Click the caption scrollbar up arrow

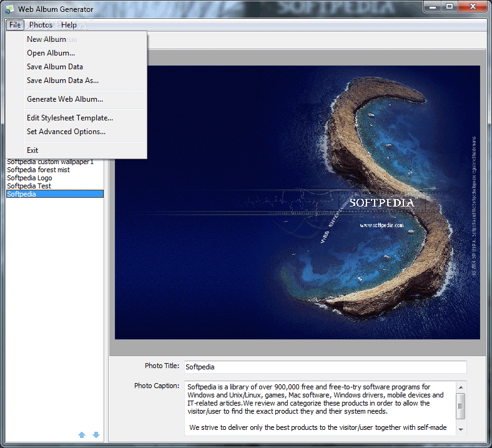coord(461,387)
